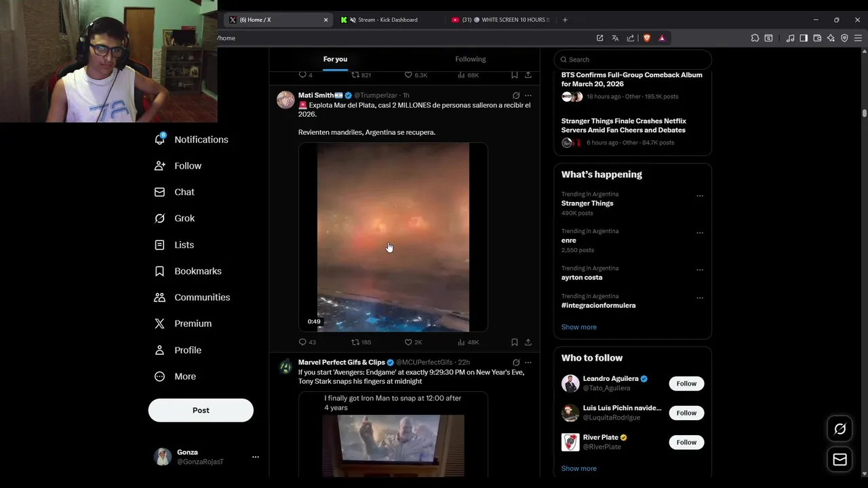Switch to Stream - Kick Dashboard tab
The width and height of the screenshot is (868, 488).
[388, 20]
